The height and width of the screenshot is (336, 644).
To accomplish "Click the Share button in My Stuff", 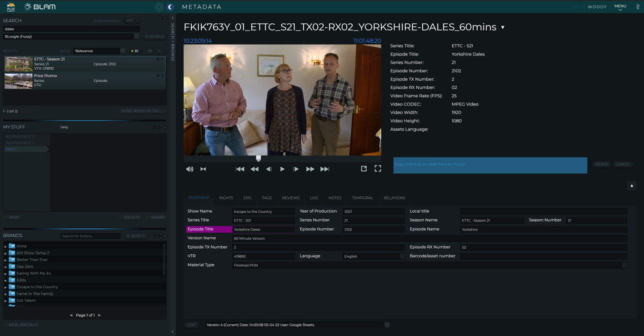I will [x=156, y=217].
